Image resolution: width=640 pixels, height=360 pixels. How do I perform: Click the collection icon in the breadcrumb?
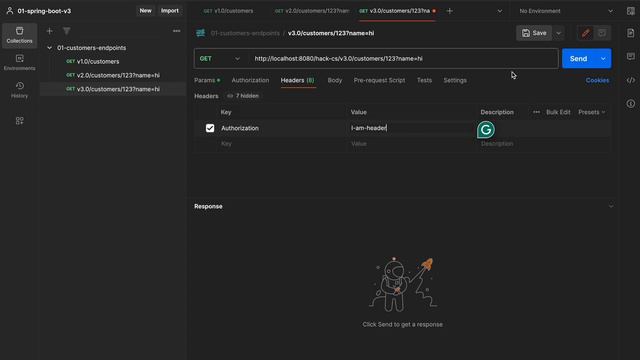pyautogui.click(x=200, y=33)
